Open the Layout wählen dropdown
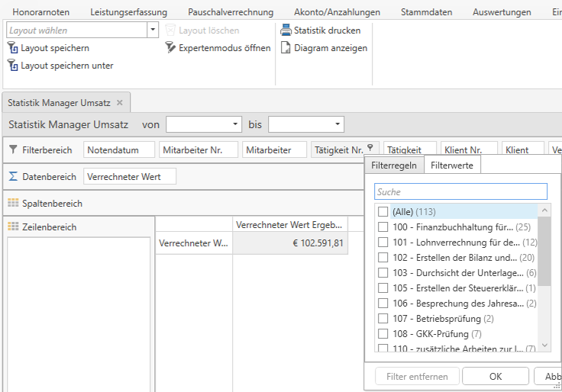The height and width of the screenshot is (392, 562). 153,31
